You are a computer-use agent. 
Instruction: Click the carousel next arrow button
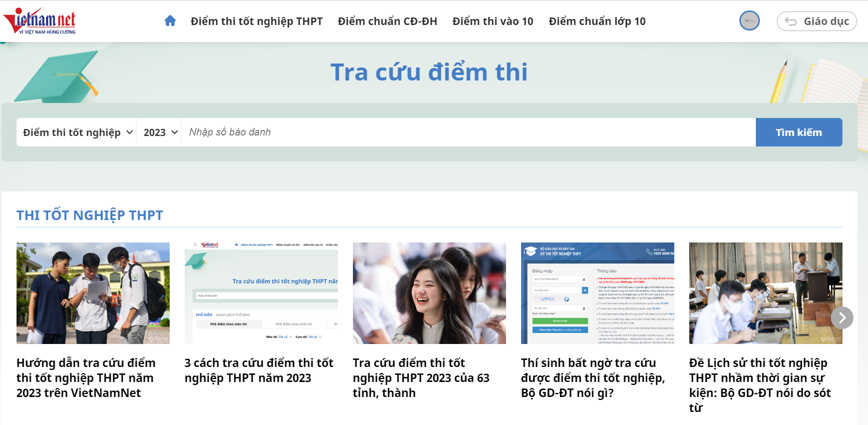[842, 317]
